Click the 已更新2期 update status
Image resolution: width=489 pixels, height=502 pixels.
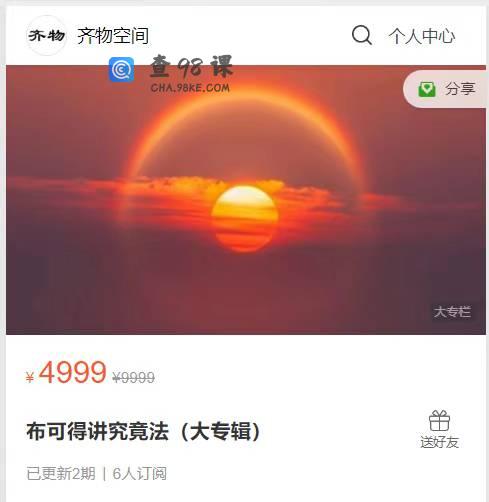pos(61,474)
